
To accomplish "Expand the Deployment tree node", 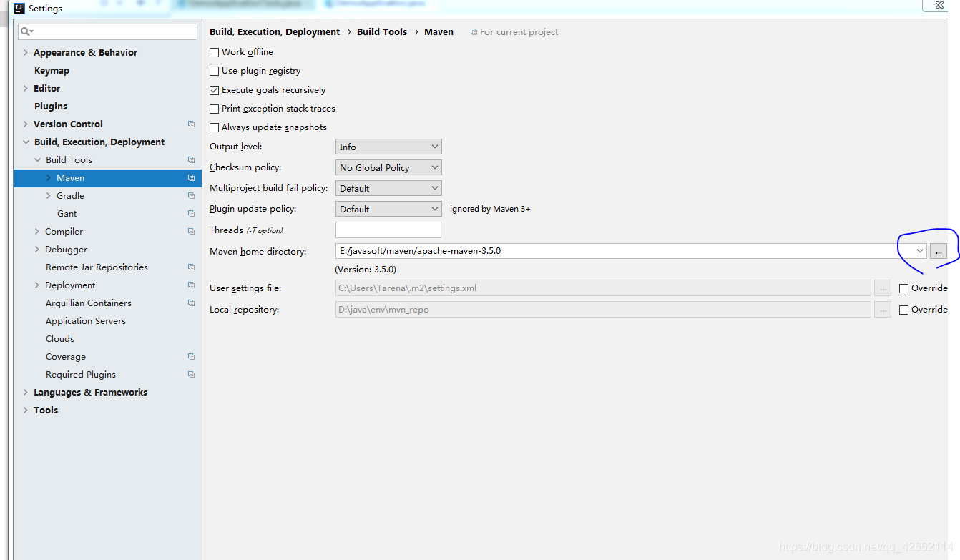I will tap(37, 285).
